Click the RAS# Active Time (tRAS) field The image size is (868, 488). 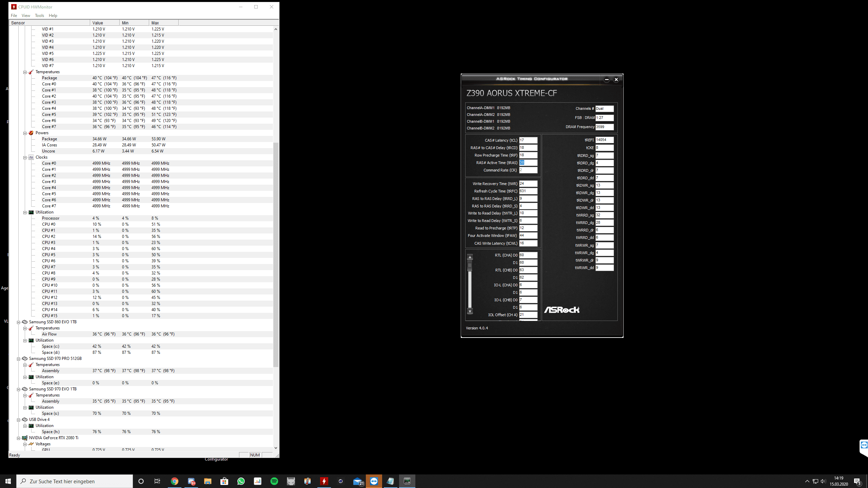point(528,163)
